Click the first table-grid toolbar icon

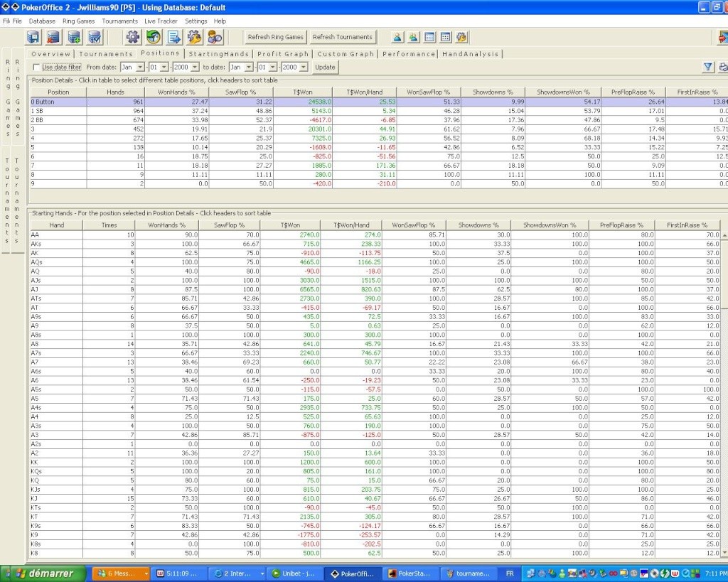429,37
